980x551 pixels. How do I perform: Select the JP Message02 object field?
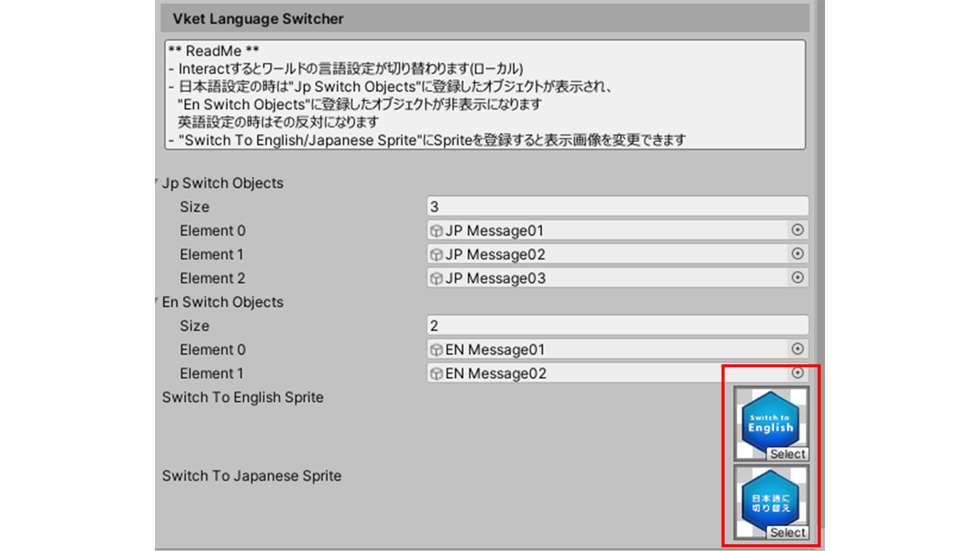[617, 254]
